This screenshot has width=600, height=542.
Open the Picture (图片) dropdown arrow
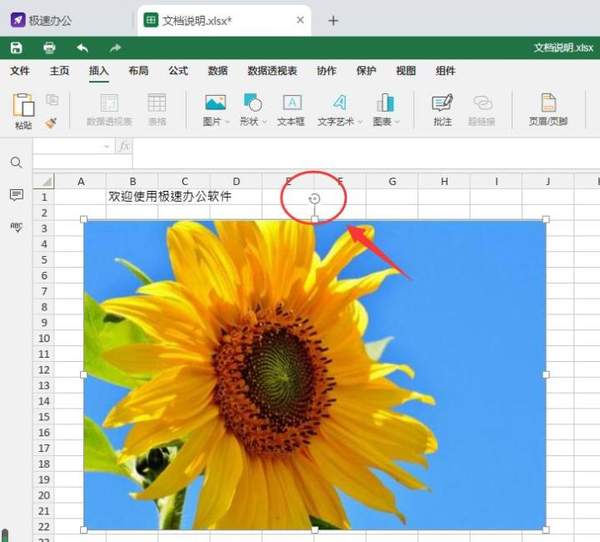click(x=228, y=122)
